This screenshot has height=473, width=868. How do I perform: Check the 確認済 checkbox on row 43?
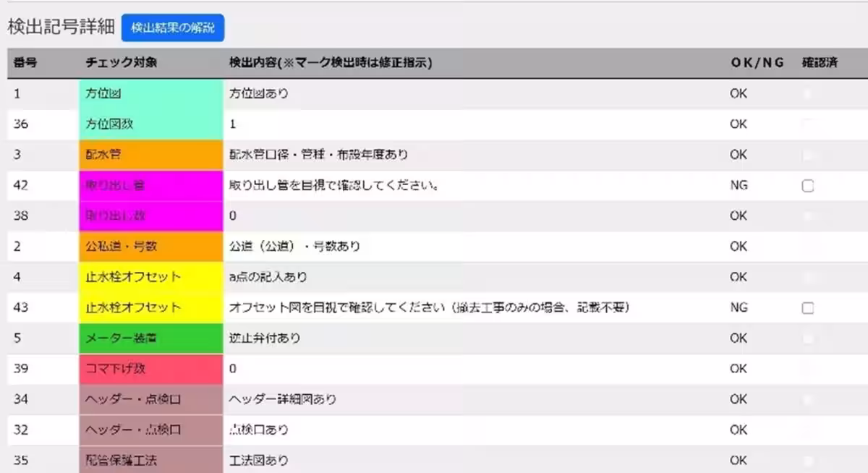click(x=807, y=307)
